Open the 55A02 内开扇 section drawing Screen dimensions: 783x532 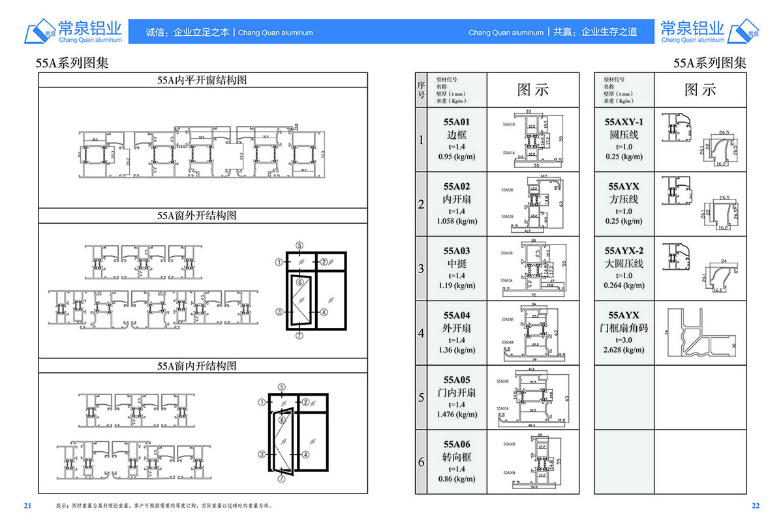coord(533,204)
